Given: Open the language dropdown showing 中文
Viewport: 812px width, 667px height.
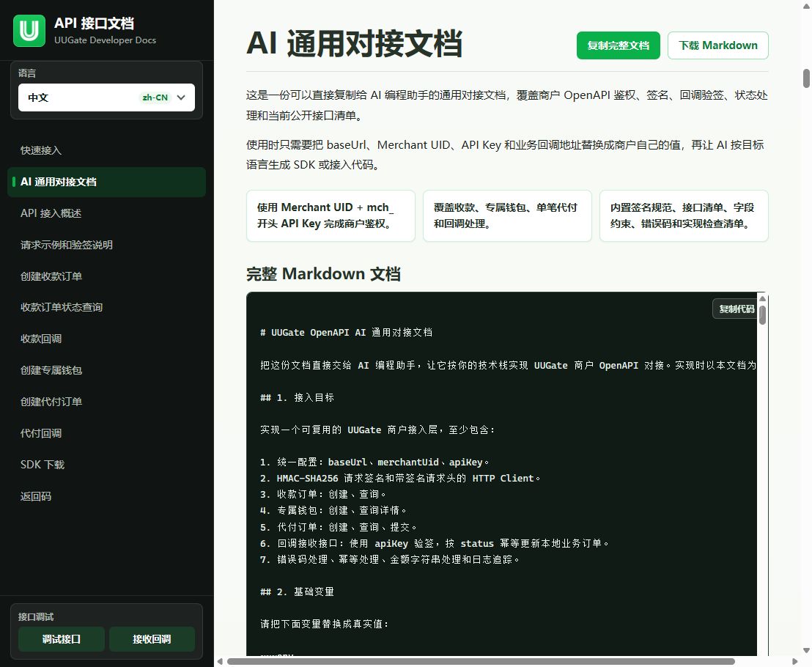Looking at the screenshot, I should pos(106,97).
